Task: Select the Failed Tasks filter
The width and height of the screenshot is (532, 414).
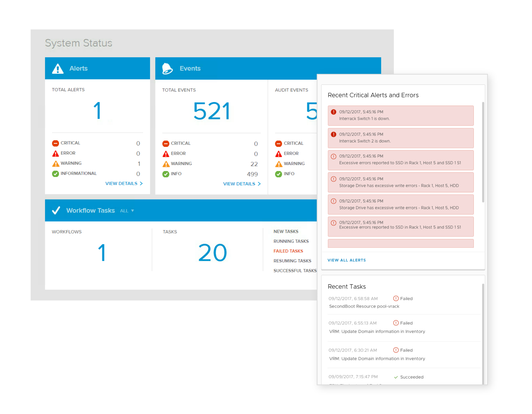Action: (288, 251)
